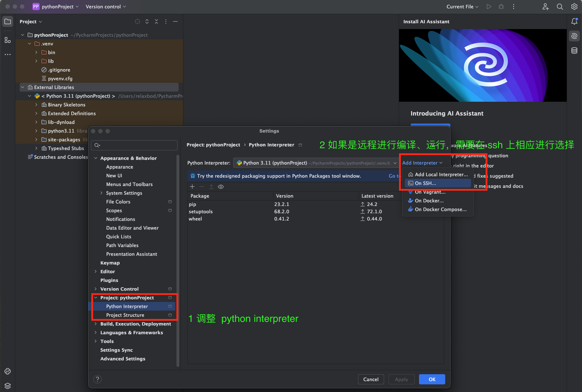Click the Settings search input field
The image size is (582, 392).
pos(134,145)
